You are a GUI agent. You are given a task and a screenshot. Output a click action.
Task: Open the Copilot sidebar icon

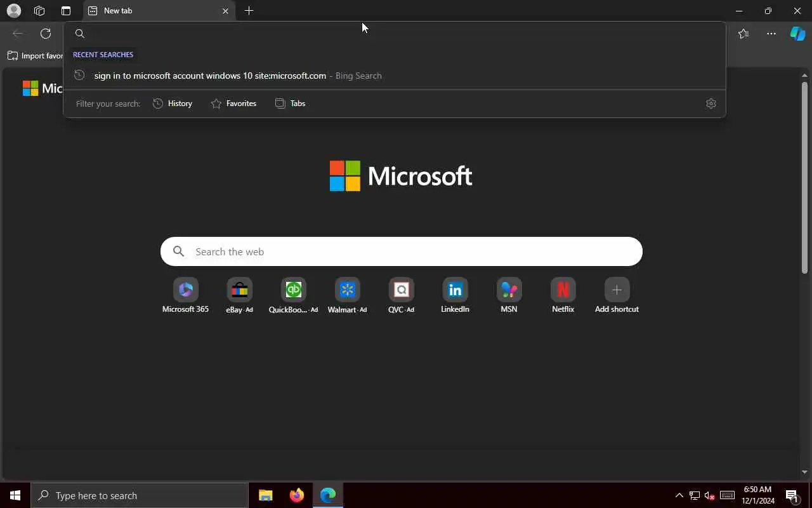click(x=797, y=34)
